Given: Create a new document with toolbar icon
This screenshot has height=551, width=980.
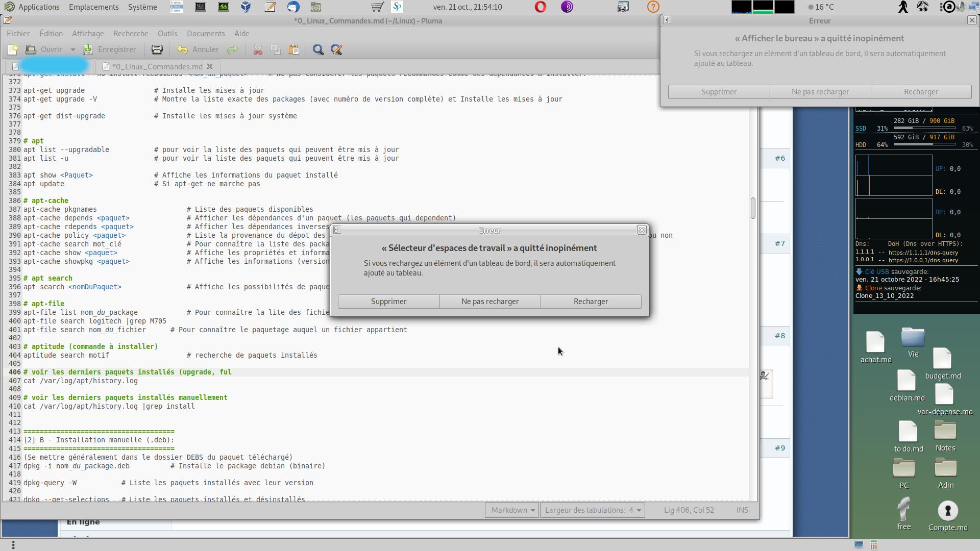Looking at the screenshot, I should tap(13, 49).
